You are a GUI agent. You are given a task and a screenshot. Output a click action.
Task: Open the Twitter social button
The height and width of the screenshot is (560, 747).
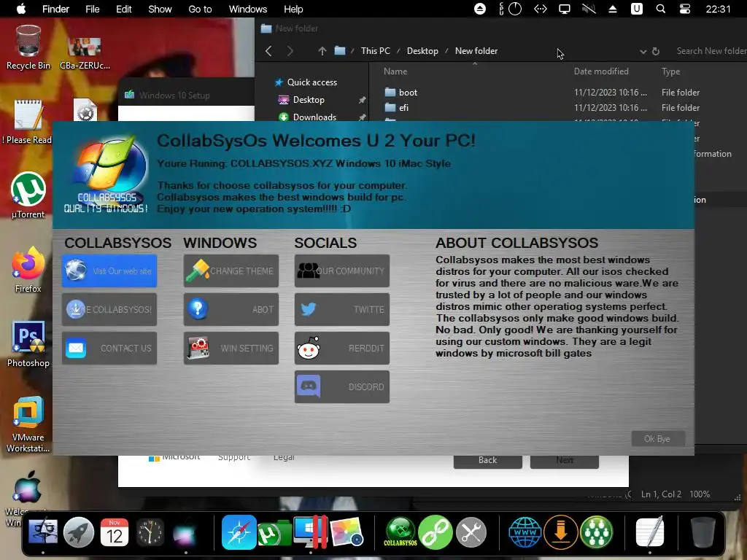(x=342, y=309)
